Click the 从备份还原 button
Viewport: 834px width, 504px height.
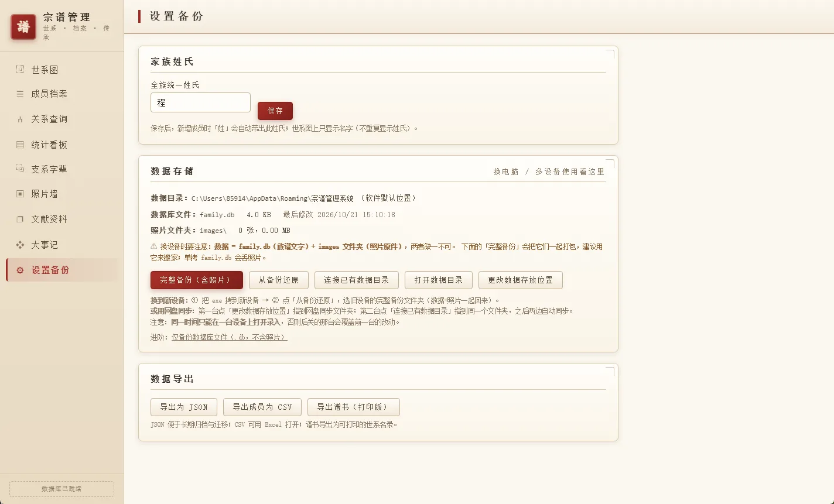[x=279, y=280]
